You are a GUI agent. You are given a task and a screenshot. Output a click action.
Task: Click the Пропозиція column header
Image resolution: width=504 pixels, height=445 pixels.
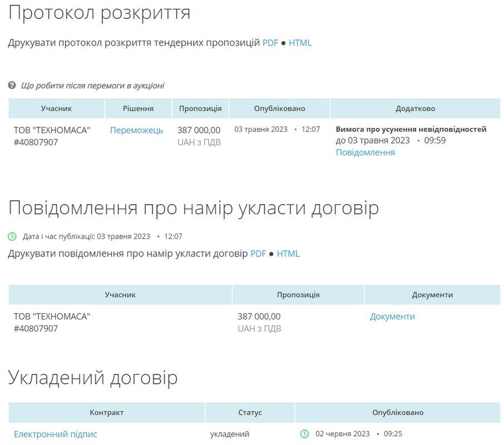point(200,108)
